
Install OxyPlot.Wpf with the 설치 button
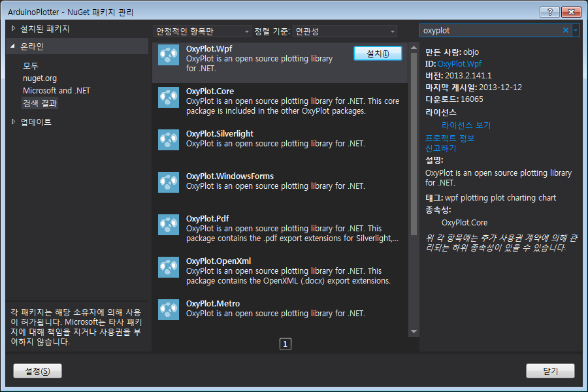[378, 54]
